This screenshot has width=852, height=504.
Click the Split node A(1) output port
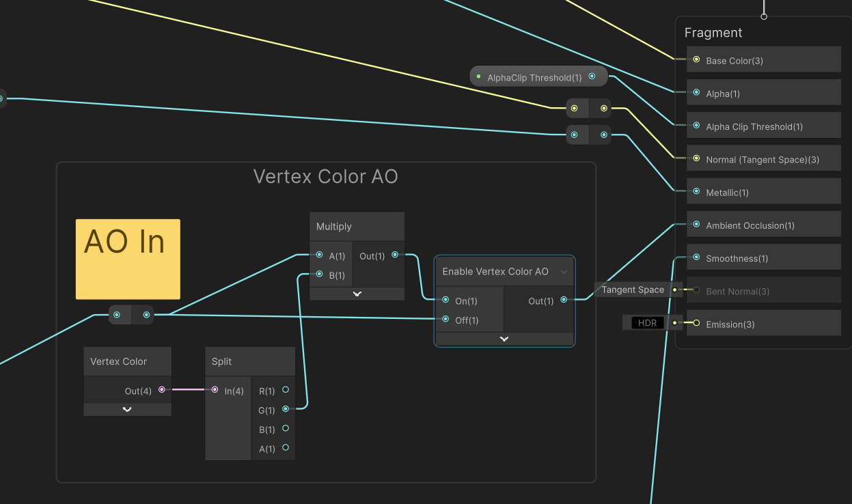coord(286,447)
